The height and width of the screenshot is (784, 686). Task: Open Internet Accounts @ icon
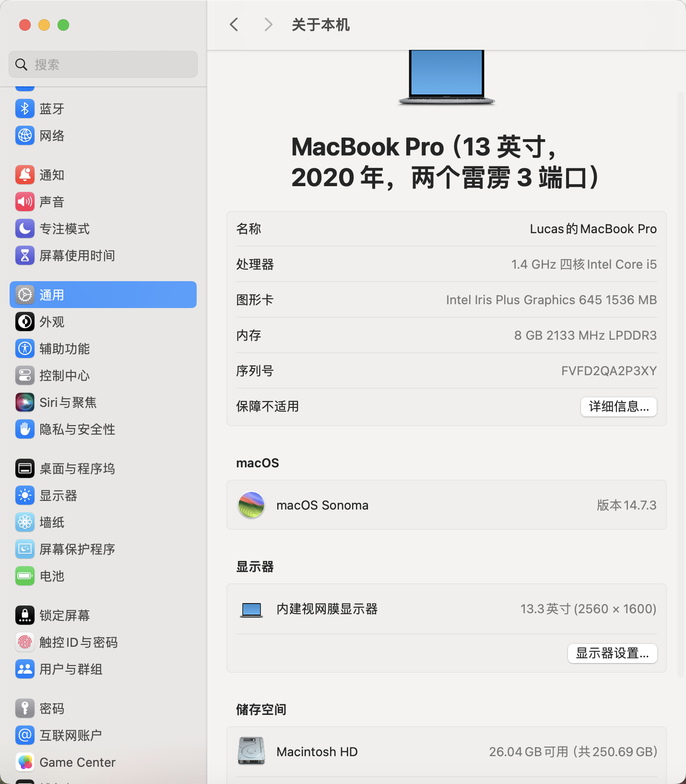25,735
